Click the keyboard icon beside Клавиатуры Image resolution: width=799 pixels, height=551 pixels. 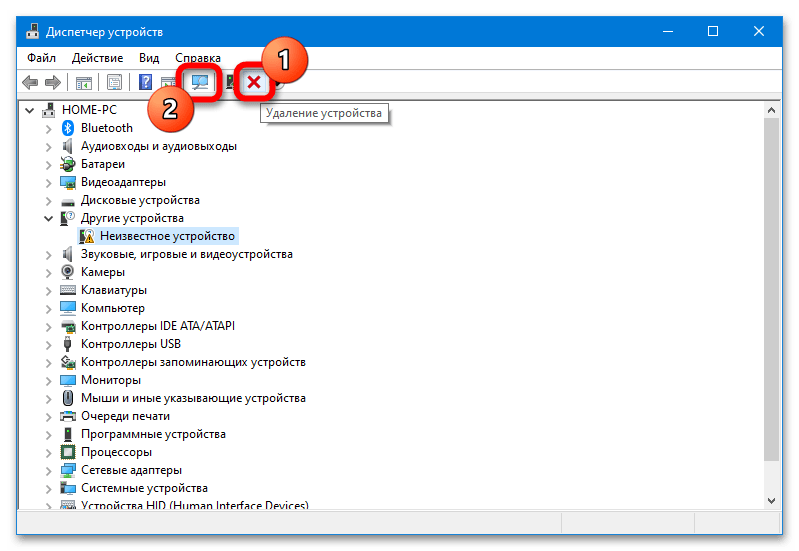(68, 290)
